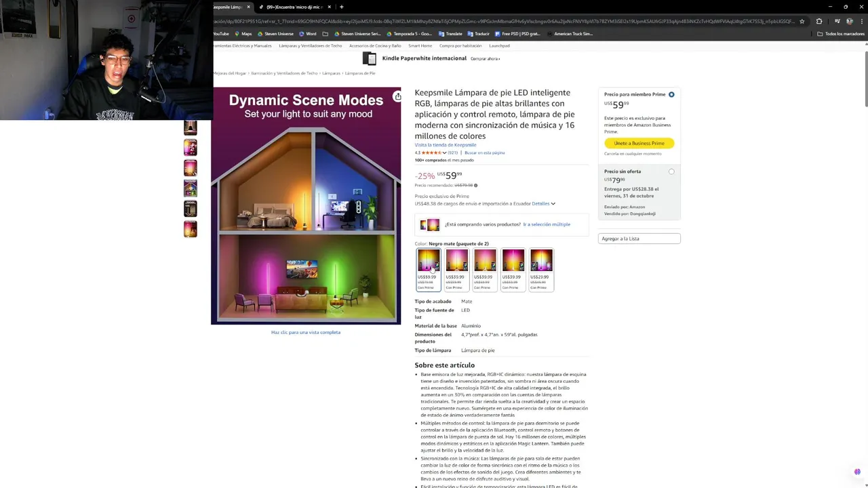Viewport: 868px width, 488px height.
Task: Open Compra por habitación menu item
Action: (x=460, y=45)
